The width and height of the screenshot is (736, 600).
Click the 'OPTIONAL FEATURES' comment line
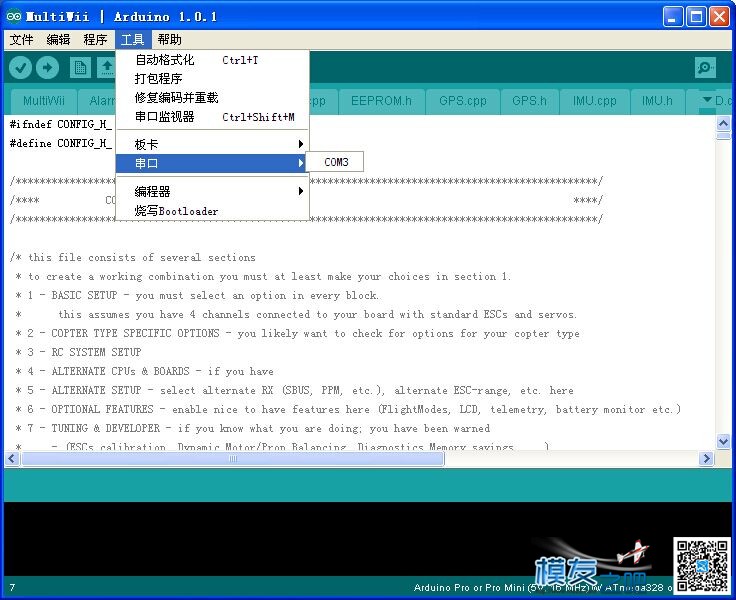click(348, 409)
